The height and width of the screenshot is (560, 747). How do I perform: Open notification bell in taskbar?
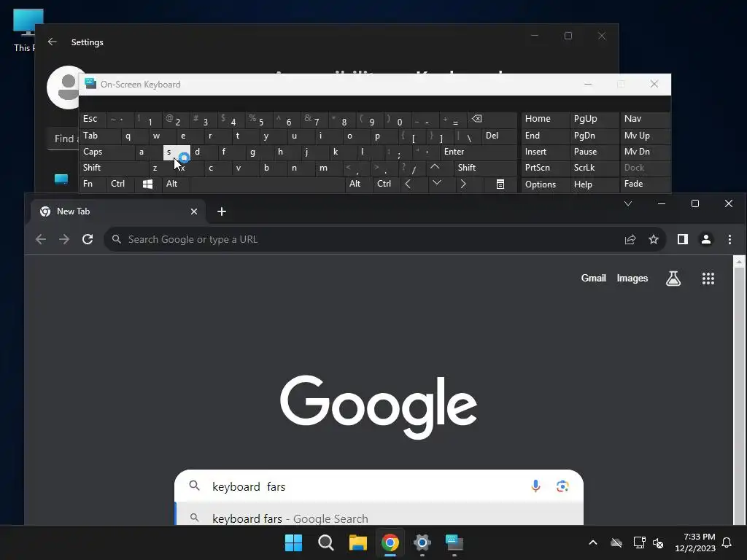[727, 542]
